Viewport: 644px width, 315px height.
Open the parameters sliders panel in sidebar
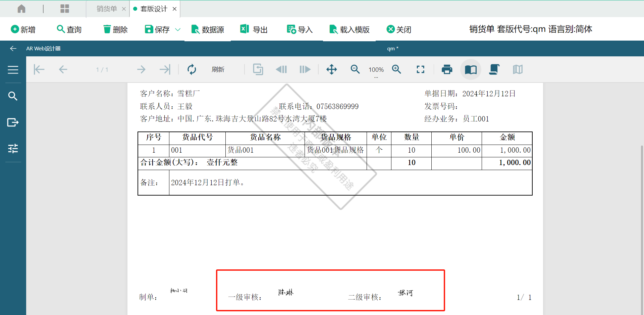pos(13,149)
